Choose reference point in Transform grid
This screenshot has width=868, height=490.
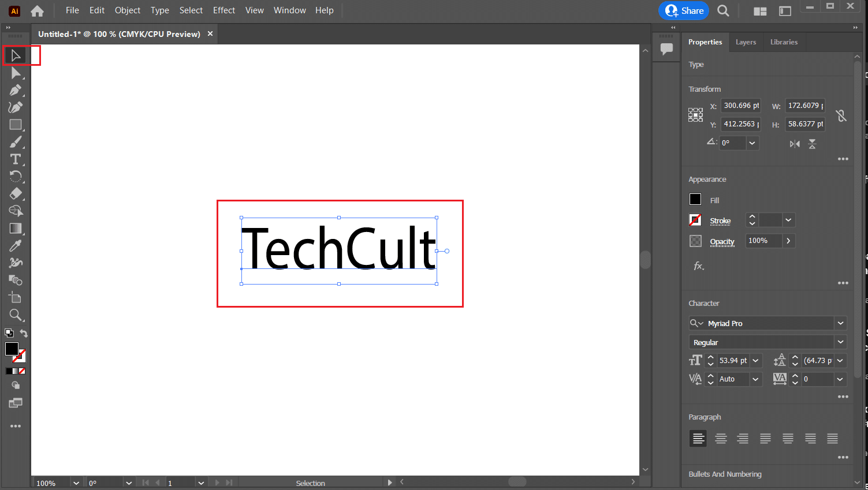(x=695, y=115)
